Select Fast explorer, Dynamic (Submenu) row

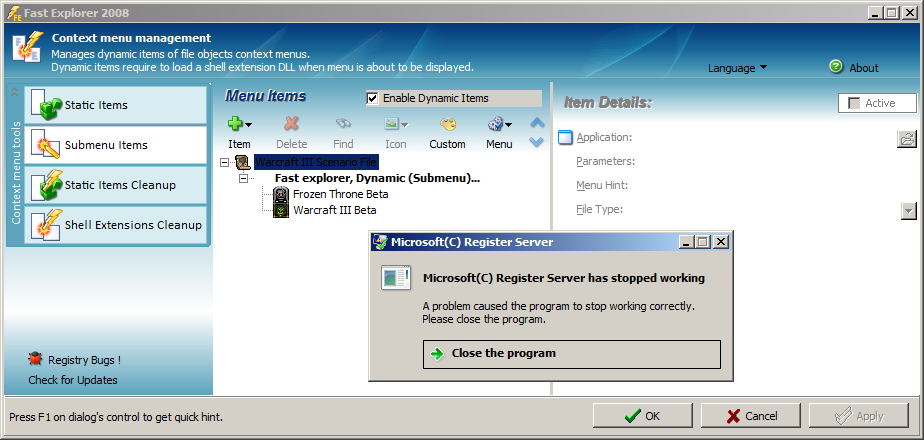click(x=377, y=178)
